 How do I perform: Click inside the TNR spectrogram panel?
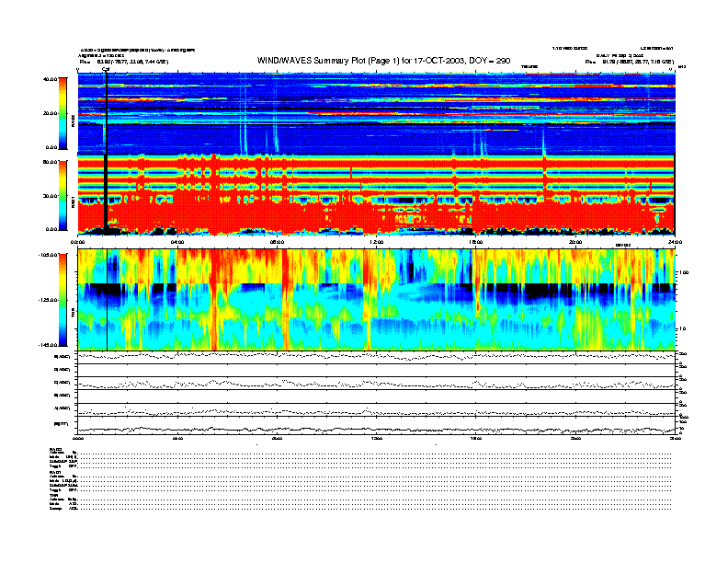tap(376, 300)
